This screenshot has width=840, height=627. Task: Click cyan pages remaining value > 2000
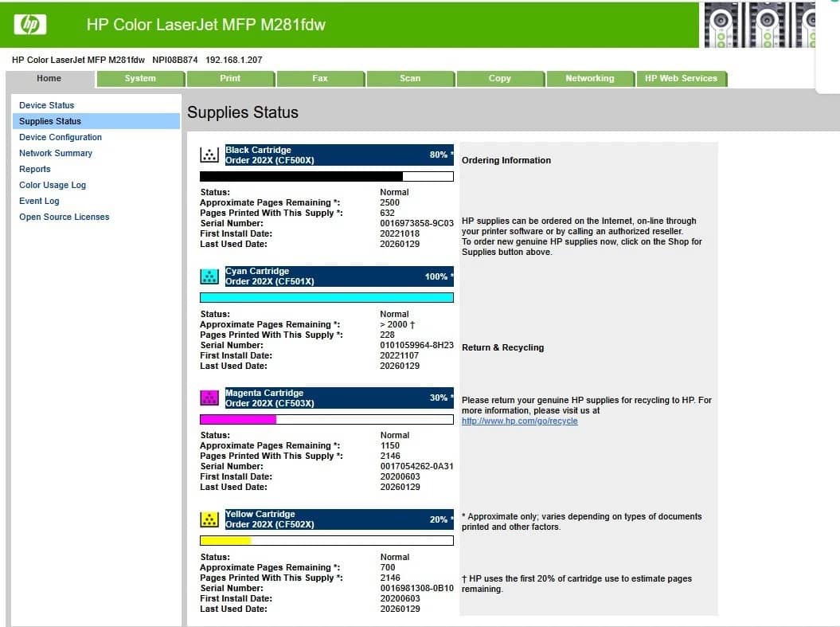(x=397, y=324)
